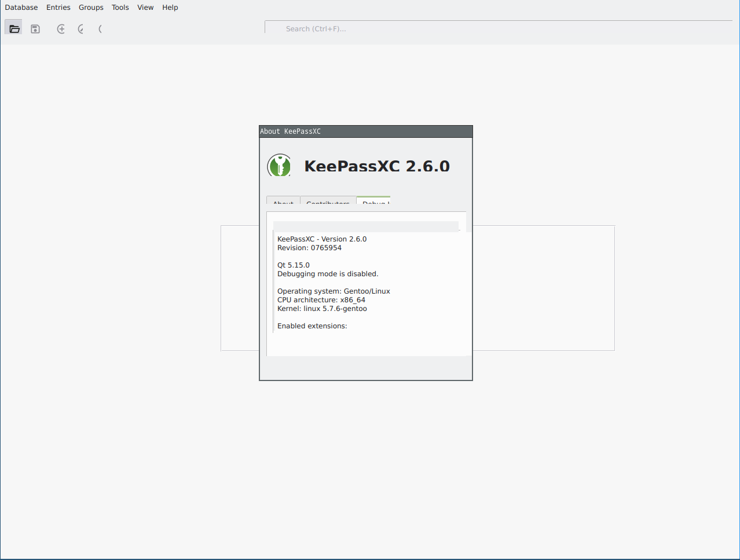The height and width of the screenshot is (560, 740).
Task: Select the edit entry toolbar icon
Action: coord(80,28)
